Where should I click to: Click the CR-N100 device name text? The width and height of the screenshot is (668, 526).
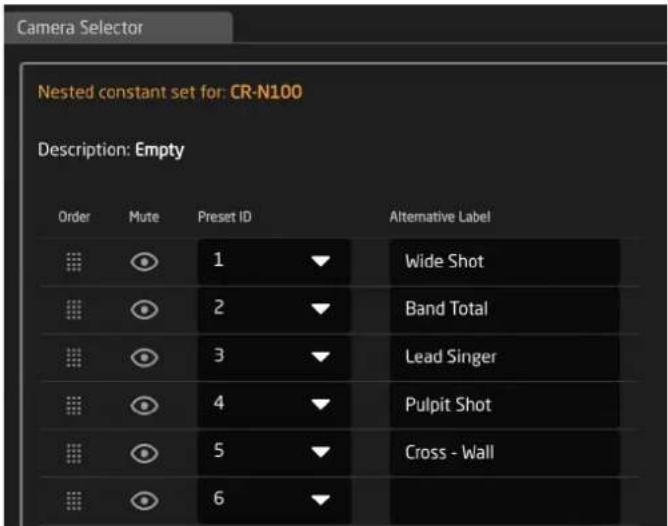[x=266, y=92]
